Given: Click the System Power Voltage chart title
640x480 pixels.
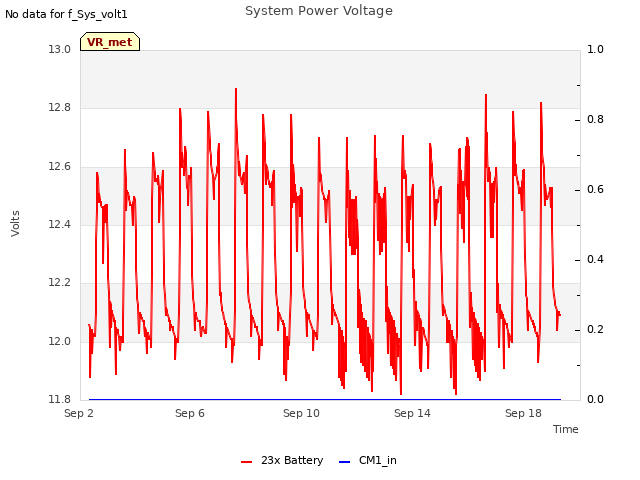Looking at the screenshot, I should pos(319,11).
